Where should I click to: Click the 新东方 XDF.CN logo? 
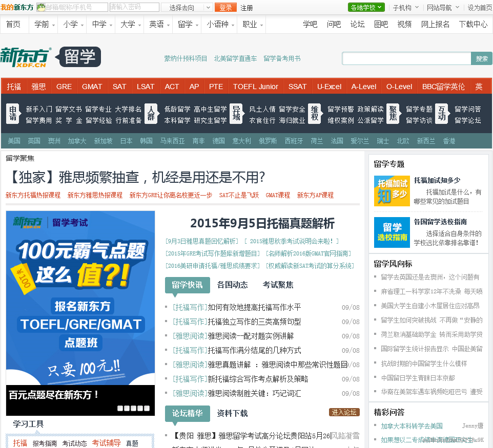tap(26, 57)
